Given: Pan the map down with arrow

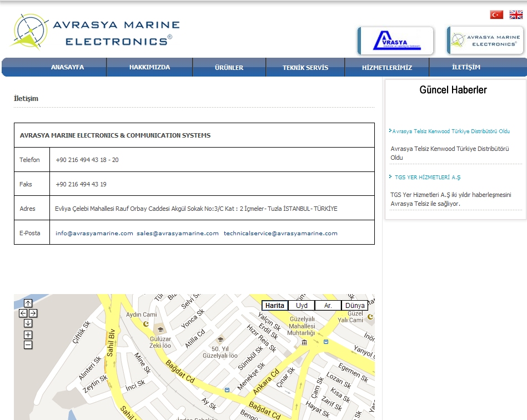Looking at the screenshot, I should 28,323.
